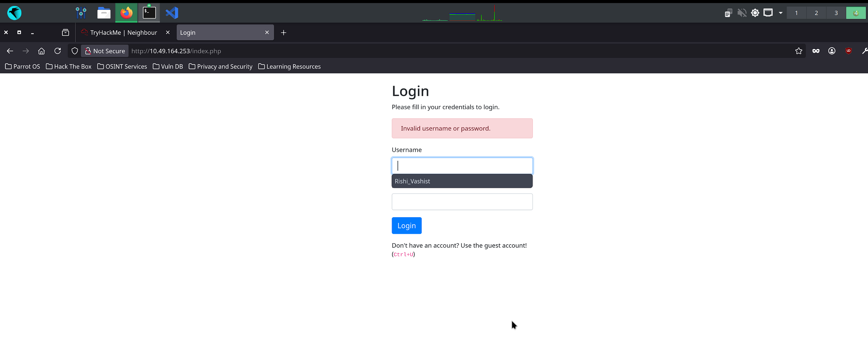Image resolution: width=868 pixels, height=360 pixels.
Task: Launch Visual Studio Code from the panel
Action: point(172,13)
